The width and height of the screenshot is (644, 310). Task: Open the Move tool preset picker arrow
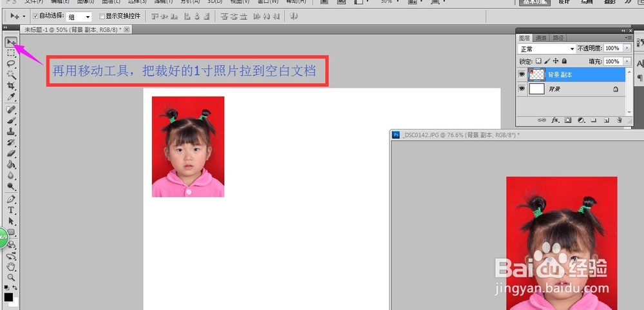(24, 17)
